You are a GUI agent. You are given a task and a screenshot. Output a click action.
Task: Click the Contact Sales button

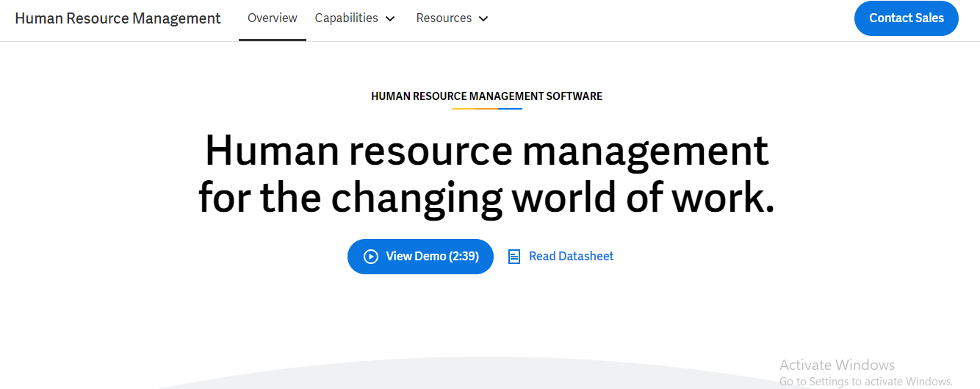coord(907,18)
